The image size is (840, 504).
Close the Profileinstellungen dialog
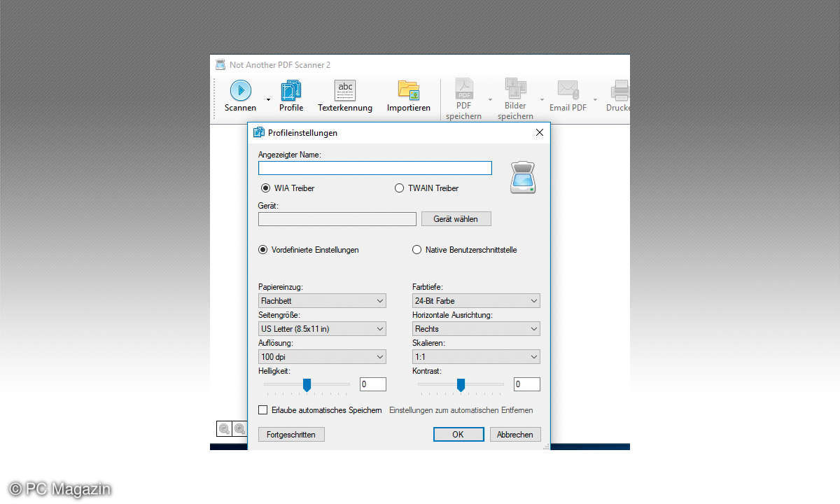[x=539, y=132]
